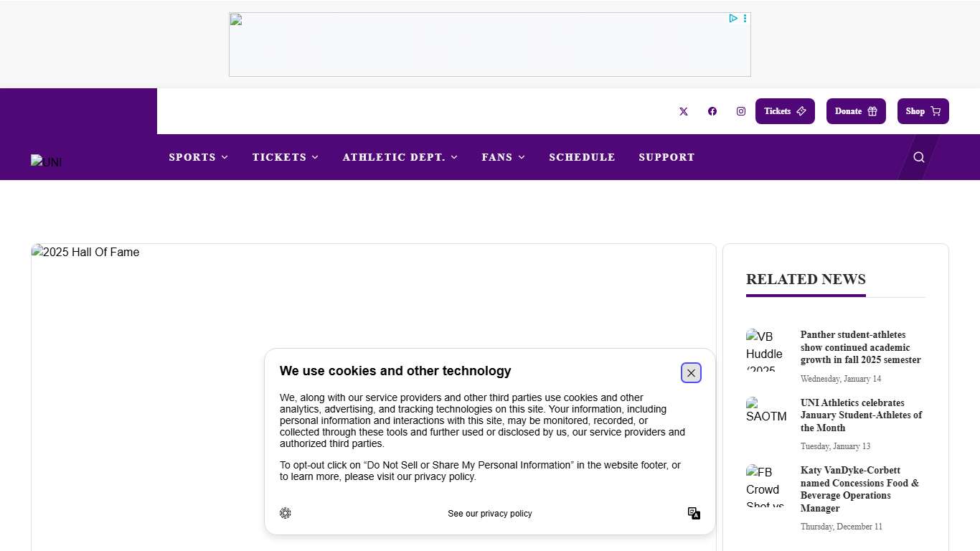Open the Facebook social icon

[712, 111]
